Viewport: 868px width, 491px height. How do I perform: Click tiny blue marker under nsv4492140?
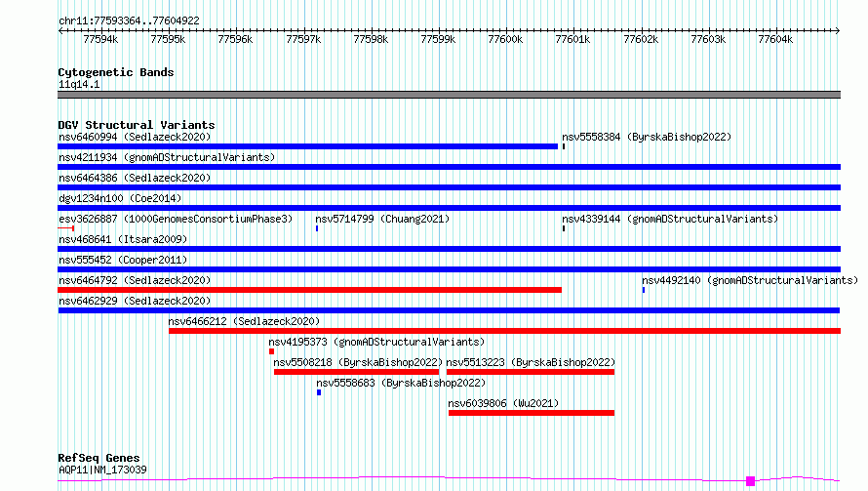[644, 290]
